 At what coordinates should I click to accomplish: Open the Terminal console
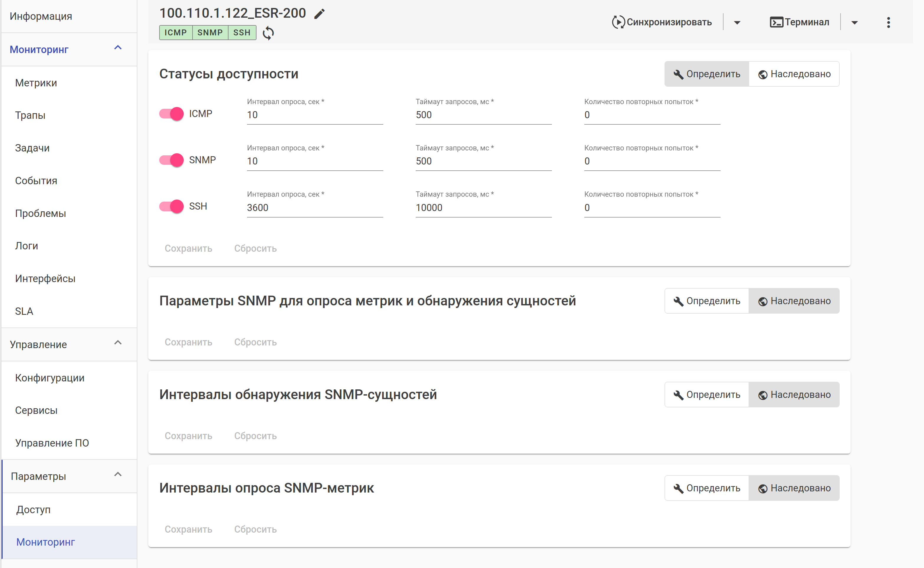tap(799, 22)
